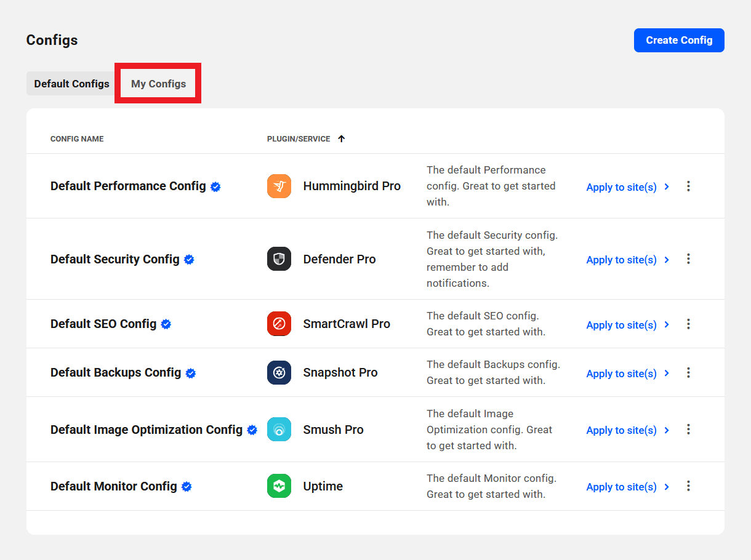Apply Default Image Optimization Config to site(s)

pyautogui.click(x=628, y=430)
